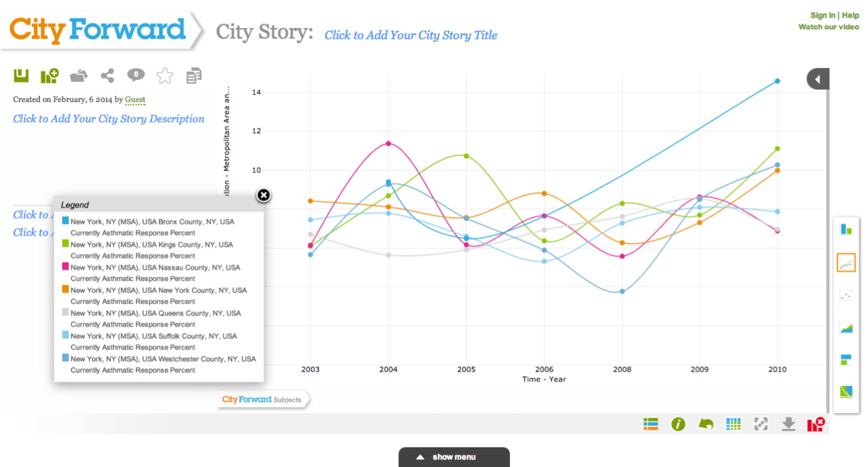The width and height of the screenshot is (868, 467).
Task: Select the Westchester County 2008 low data point
Action: click(622, 291)
